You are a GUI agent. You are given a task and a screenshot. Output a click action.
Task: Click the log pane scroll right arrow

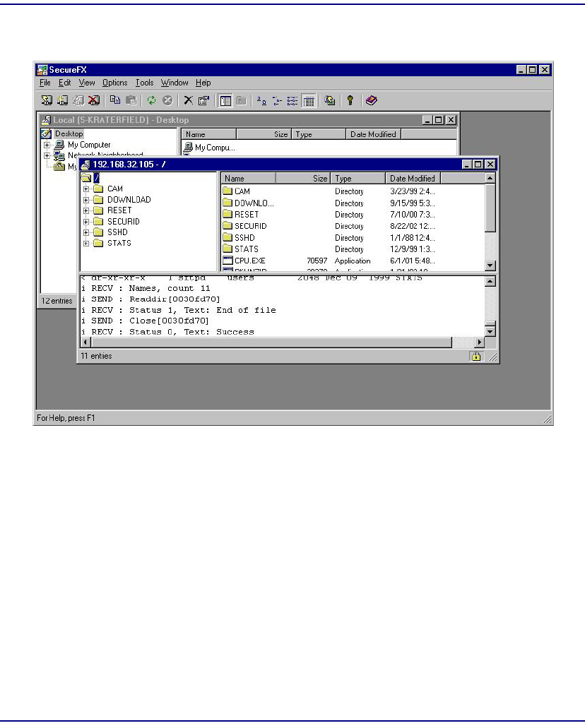[480, 342]
